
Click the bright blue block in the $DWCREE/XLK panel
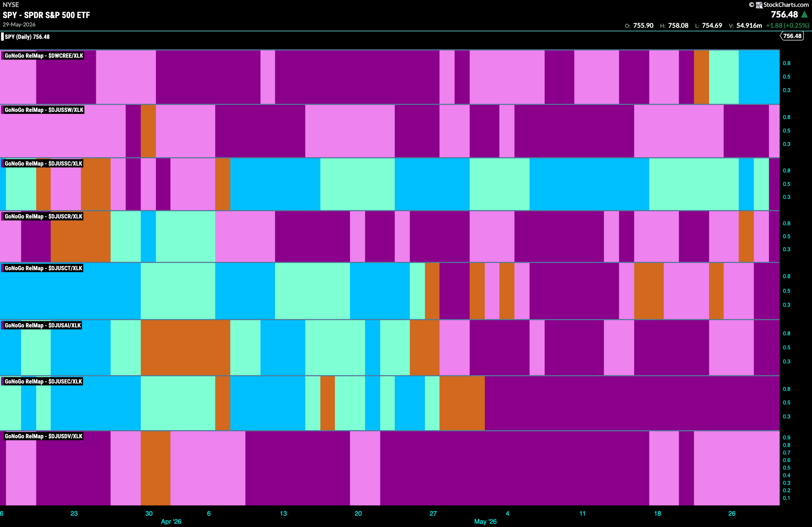click(759, 77)
